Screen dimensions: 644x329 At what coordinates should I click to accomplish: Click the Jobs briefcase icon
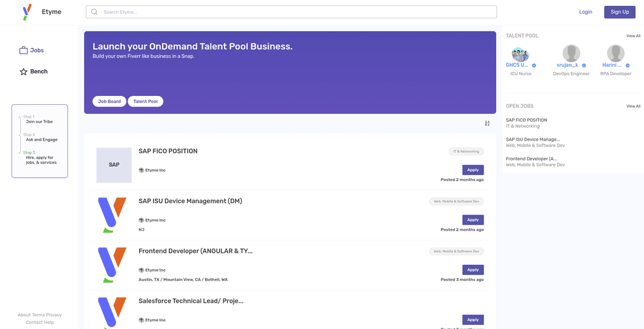(x=24, y=51)
